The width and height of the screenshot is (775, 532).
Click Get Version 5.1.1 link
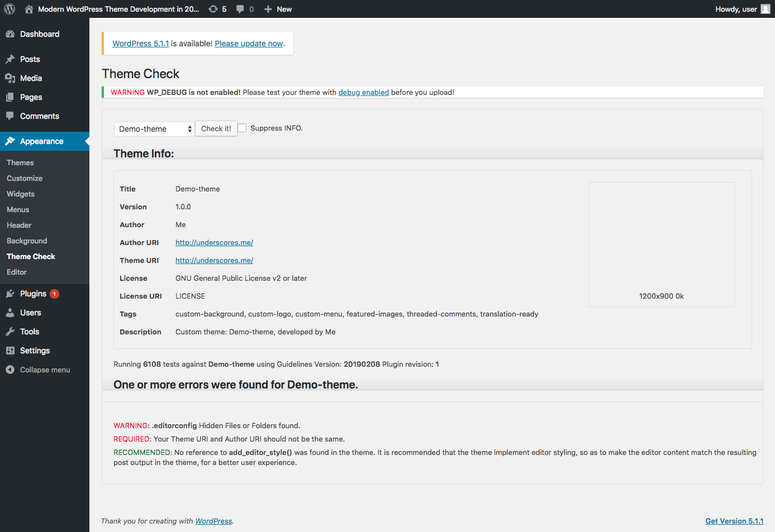[734, 521]
